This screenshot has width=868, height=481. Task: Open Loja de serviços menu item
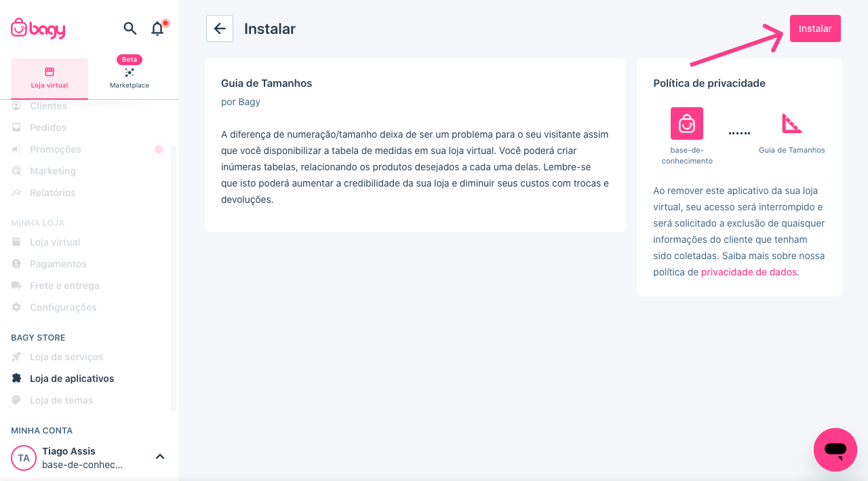point(66,357)
